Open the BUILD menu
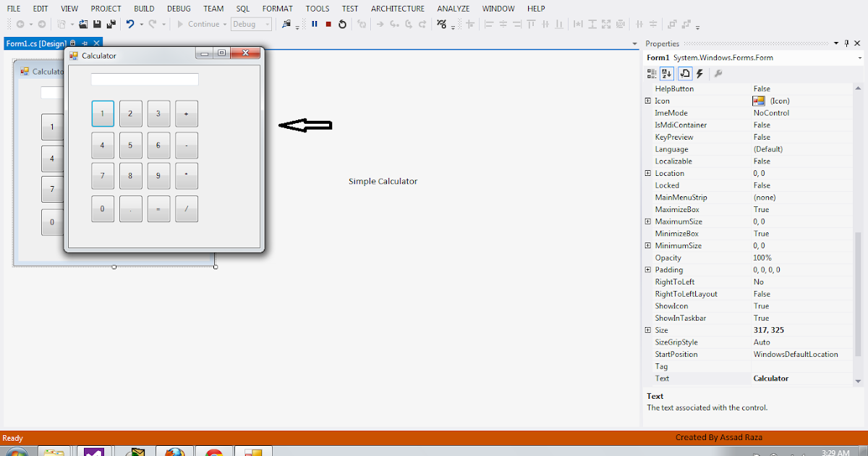This screenshot has width=868, height=456. point(144,8)
